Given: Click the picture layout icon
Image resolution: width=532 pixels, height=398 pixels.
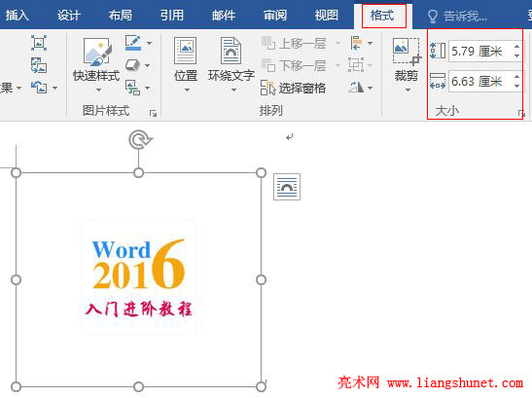Looking at the screenshot, I should coord(132,88).
